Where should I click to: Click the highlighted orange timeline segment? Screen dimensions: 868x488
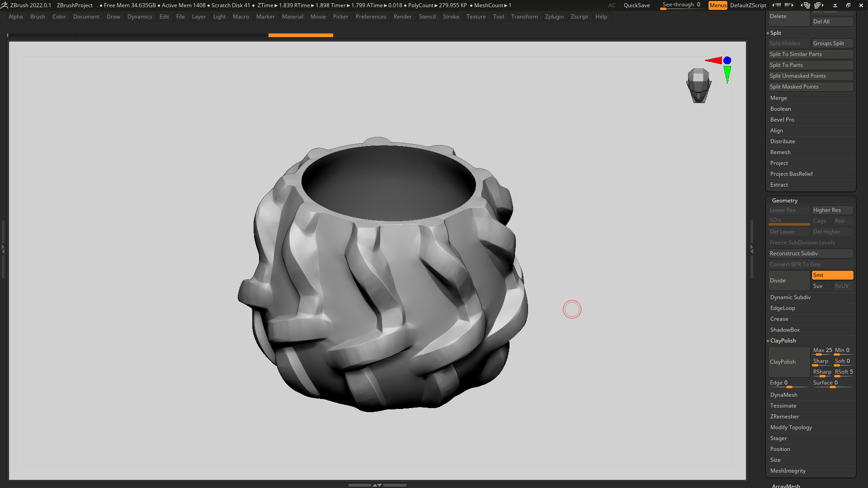[x=301, y=35]
